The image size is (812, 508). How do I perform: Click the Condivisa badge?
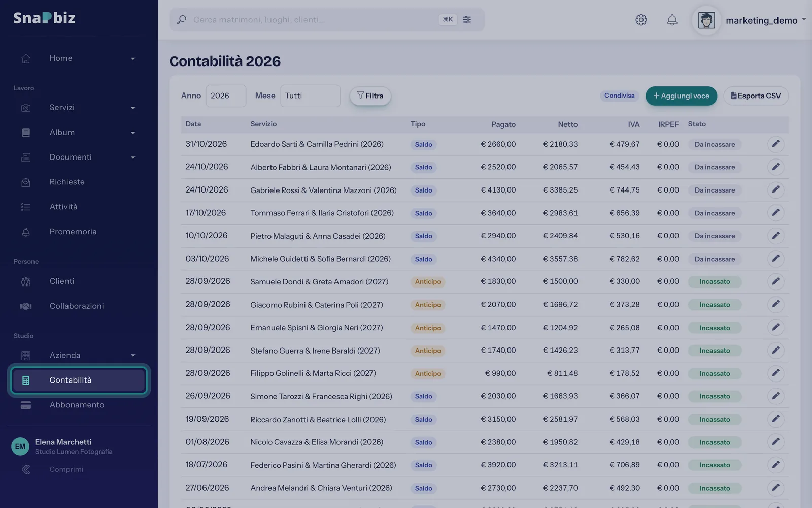pyautogui.click(x=619, y=96)
